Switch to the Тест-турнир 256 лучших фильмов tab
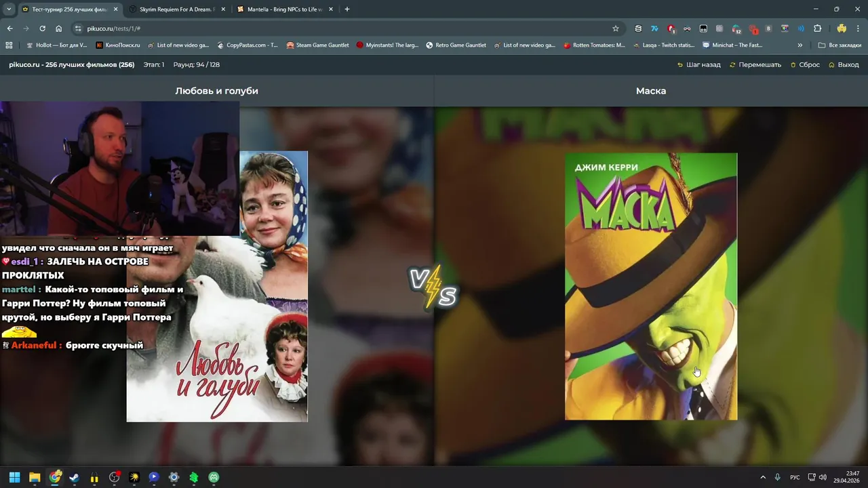This screenshot has height=488, width=868. click(x=69, y=9)
